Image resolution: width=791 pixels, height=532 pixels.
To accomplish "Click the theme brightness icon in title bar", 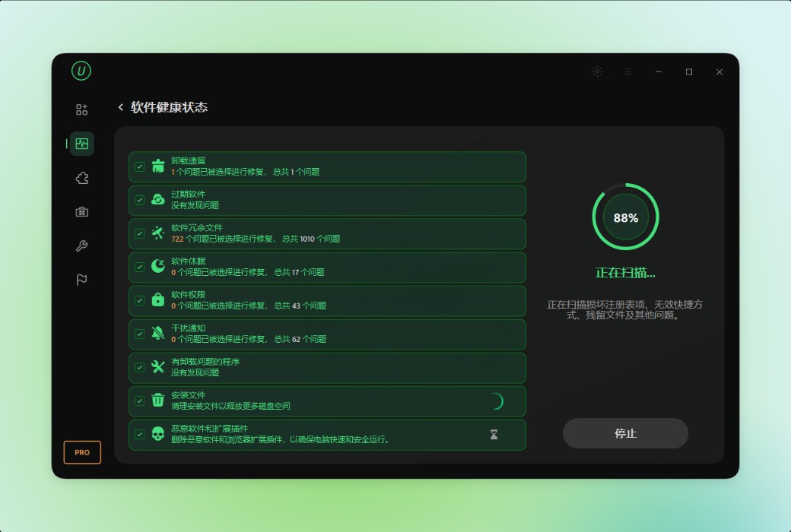I will 597,71.
